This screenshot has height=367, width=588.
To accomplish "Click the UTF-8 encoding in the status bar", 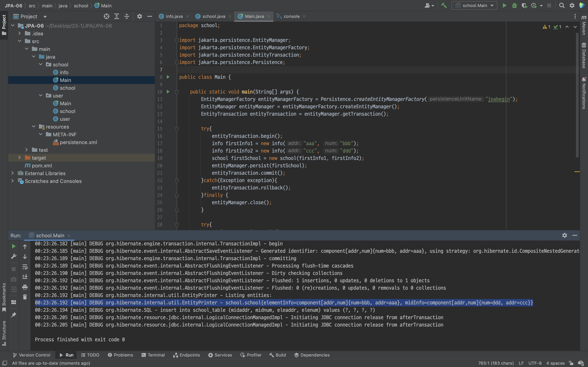I will click(535, 363).
